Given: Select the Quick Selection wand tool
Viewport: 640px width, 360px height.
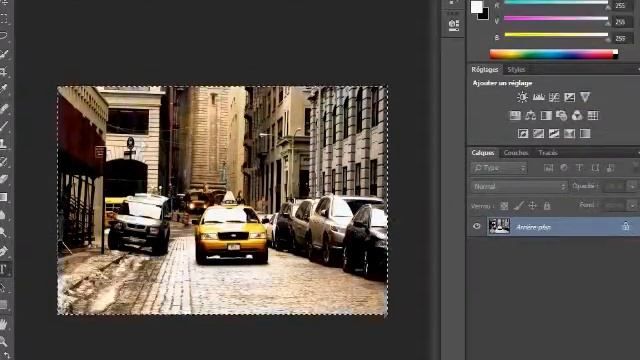Looking at the screenshot, I should (x=4, y=54).
